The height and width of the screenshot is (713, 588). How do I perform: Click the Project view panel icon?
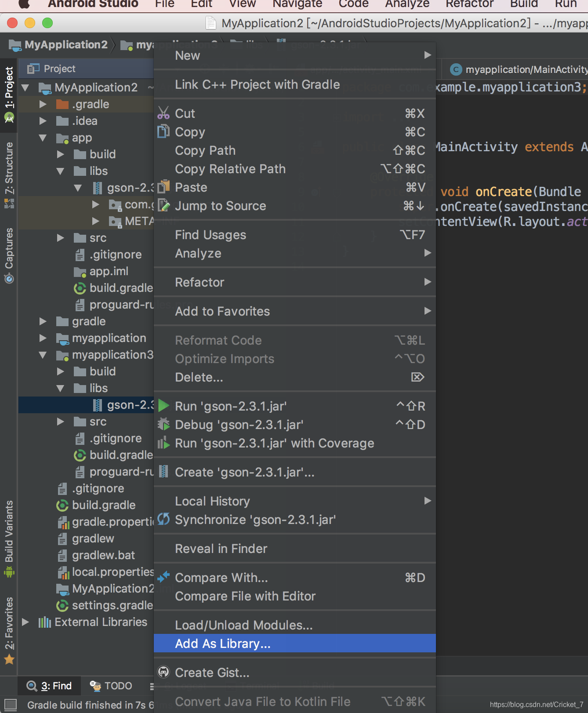(33, 69)
